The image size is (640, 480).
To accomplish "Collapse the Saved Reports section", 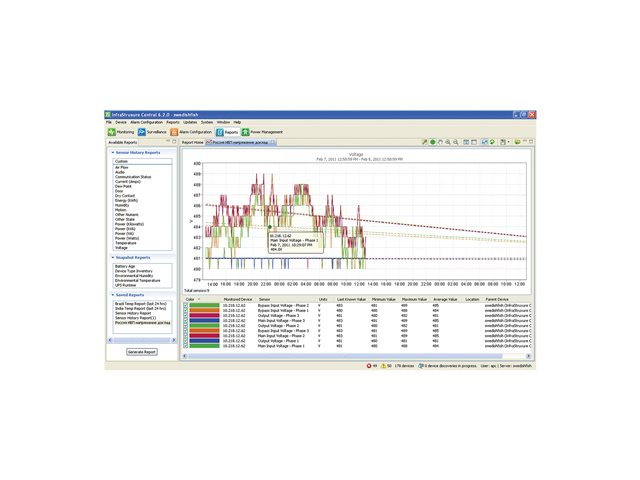I will tap(113, 295).
